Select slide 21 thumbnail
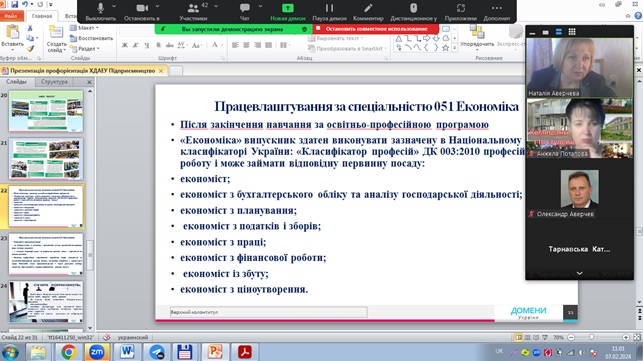This screenshot has height=361, width=643. coord(46,159)
